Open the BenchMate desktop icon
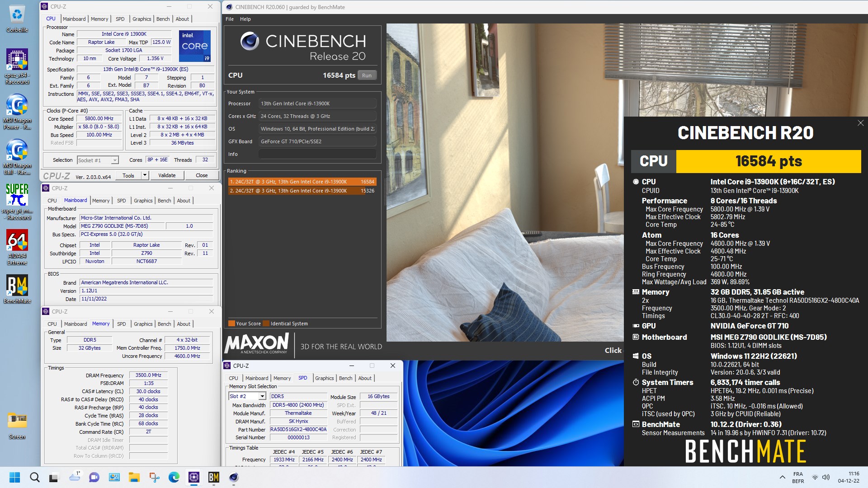This screenshot has width=868, height=488. [17, 289]
